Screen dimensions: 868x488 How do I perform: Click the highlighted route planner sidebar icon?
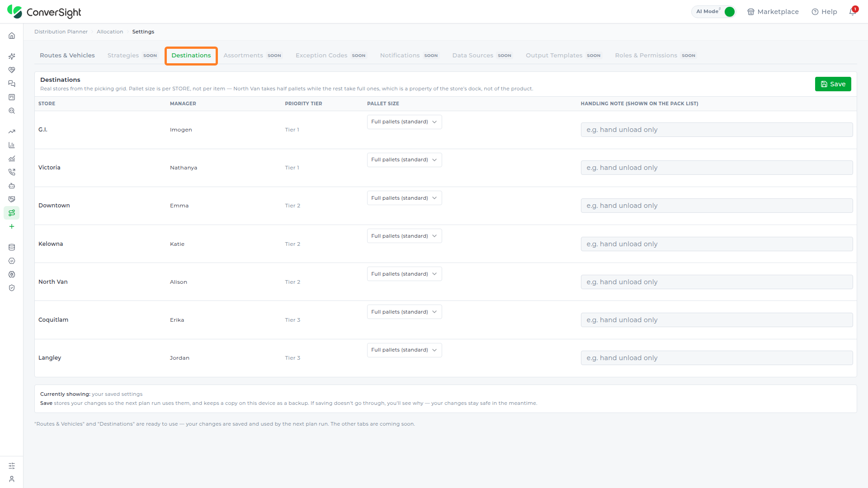pyautogui.click(x=12, y=213)
